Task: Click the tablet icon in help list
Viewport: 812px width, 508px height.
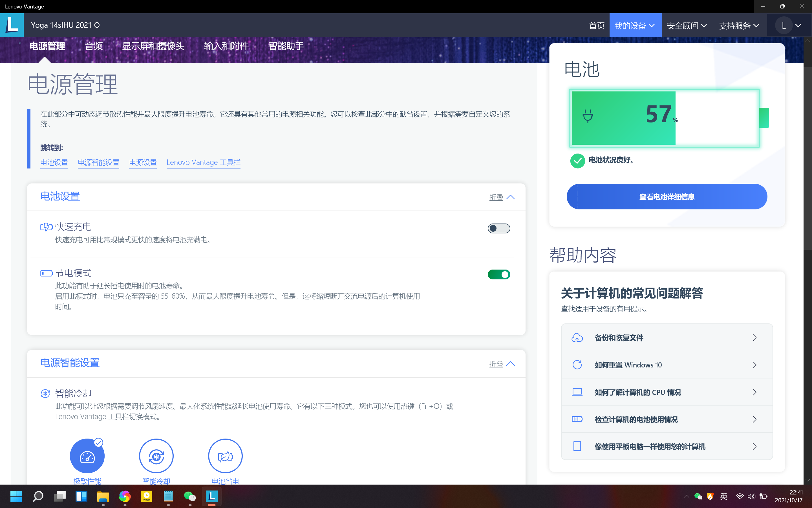Action: (x=577, y=446)
